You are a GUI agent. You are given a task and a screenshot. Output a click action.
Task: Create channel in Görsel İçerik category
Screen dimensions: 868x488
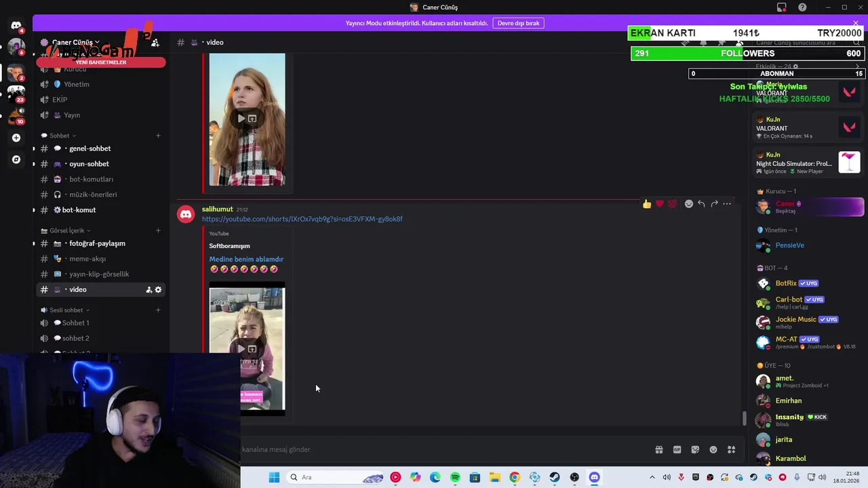tap(158, 230)
